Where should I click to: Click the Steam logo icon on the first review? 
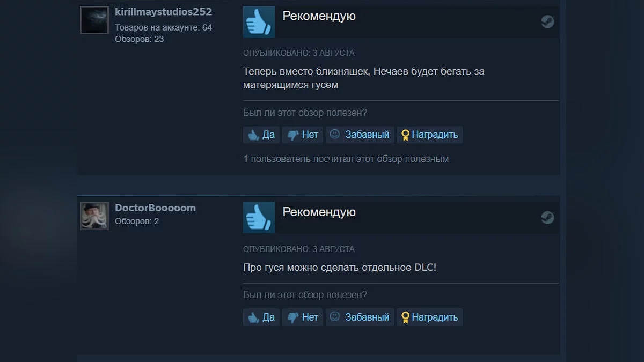pyautogui.click(x=547, y=21)
